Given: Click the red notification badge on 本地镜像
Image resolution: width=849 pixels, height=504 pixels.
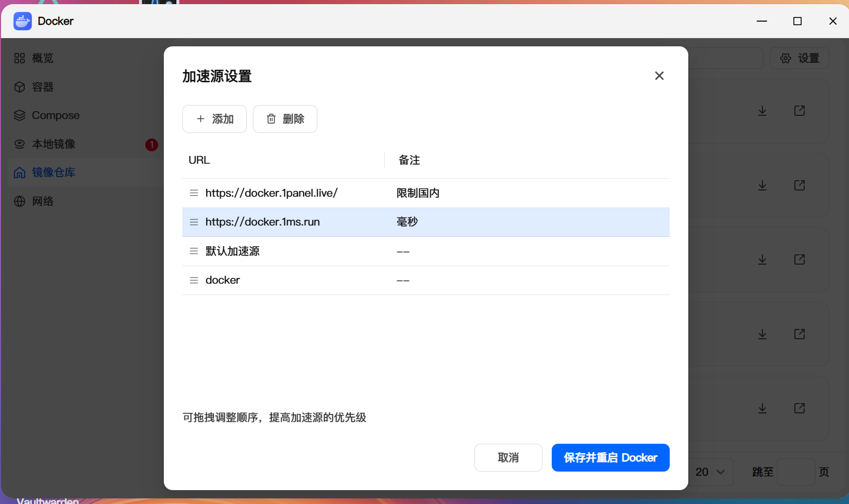Looking at the screenshot, I should tap(151, 145).
